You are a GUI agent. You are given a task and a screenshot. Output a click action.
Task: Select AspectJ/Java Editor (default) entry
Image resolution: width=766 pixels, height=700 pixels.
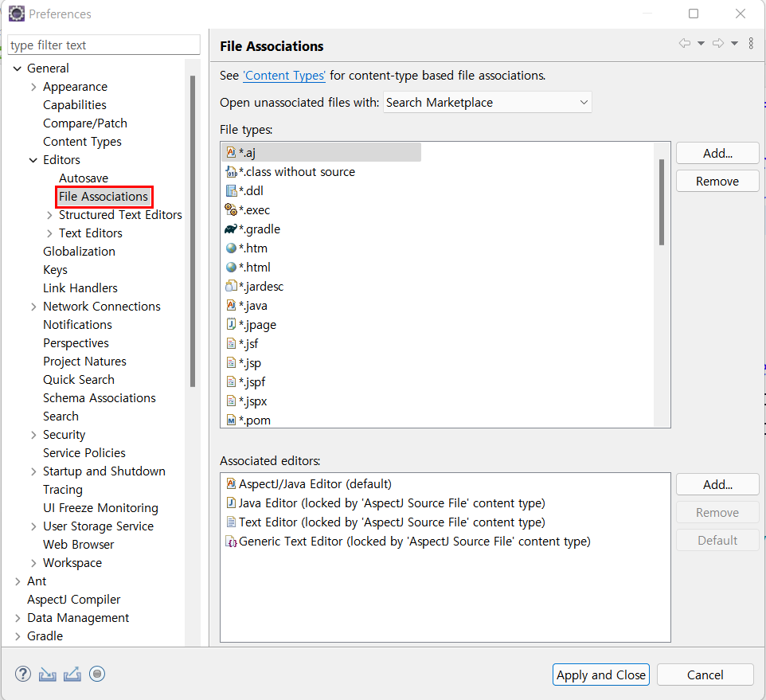click(309, 484)
